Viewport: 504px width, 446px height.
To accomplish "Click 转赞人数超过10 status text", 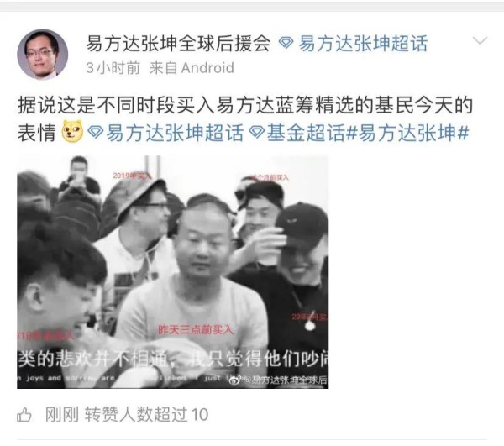I will coord(146,415).
